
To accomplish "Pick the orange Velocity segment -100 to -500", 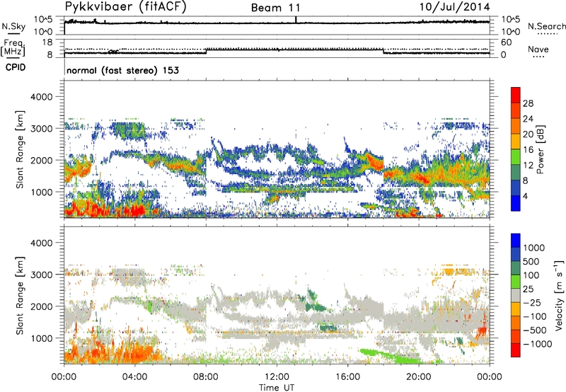I will (516, 323).
